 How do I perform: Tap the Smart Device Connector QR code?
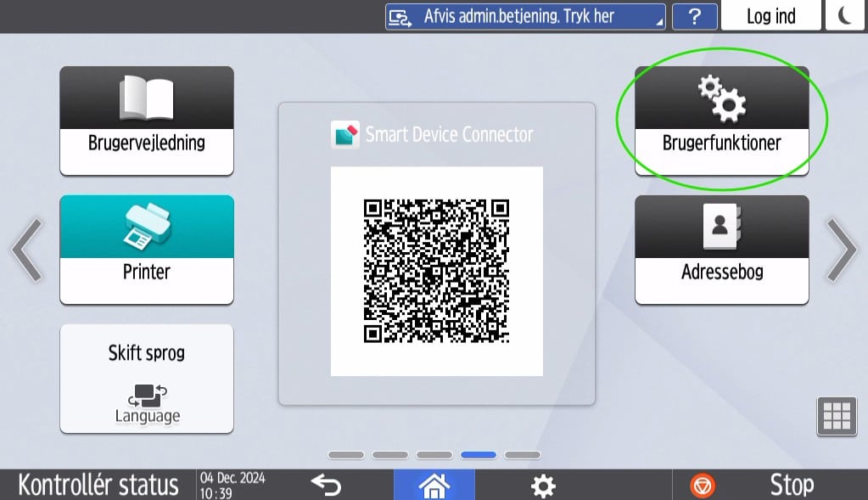[436, 271]
